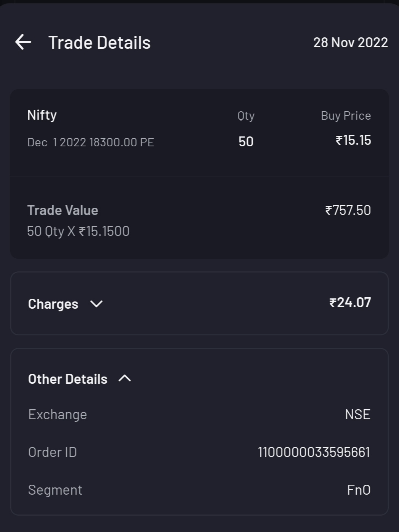
Task: Click the total charges amount ₹24.07
Action: pos(350,303)
